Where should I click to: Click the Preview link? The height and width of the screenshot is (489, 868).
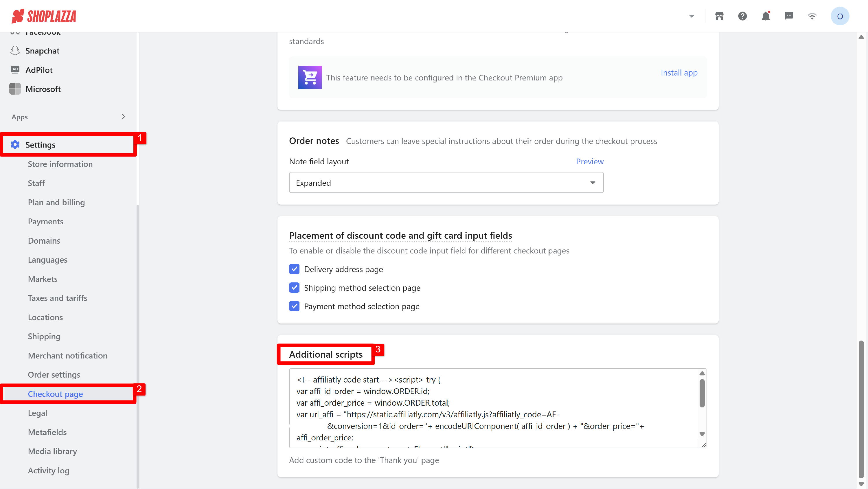point(589,161)
